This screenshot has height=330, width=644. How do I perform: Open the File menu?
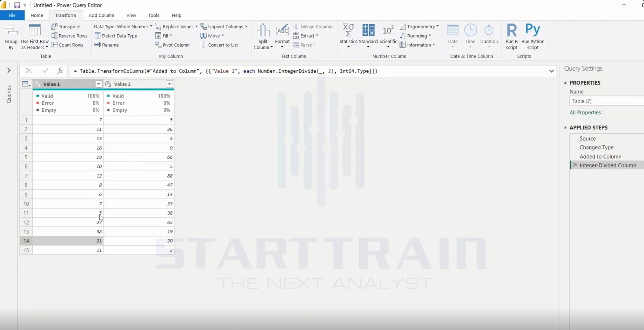click(x=12, y=15)
